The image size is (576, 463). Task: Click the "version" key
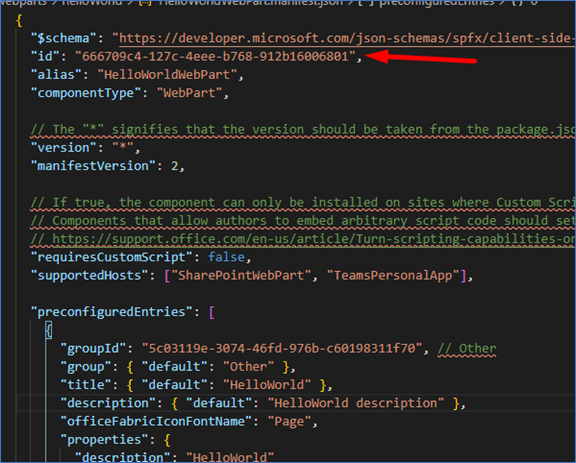[64, 148]
